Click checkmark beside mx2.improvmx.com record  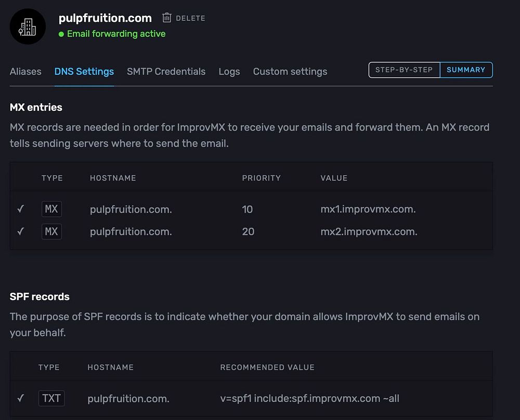20,231
